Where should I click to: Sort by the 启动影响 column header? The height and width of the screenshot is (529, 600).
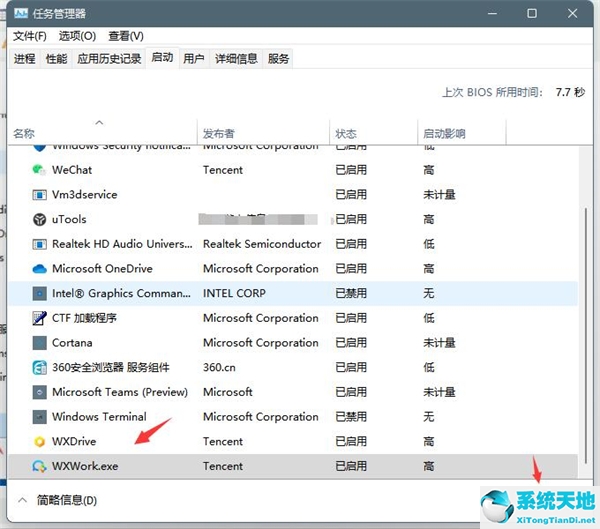pos(462,134)
